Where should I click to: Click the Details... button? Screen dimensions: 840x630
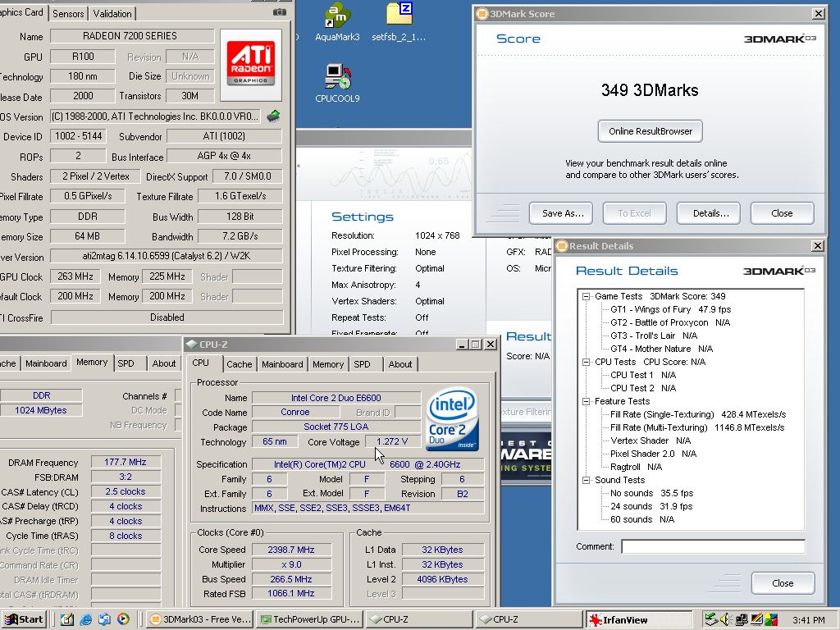tap(709, 213)
